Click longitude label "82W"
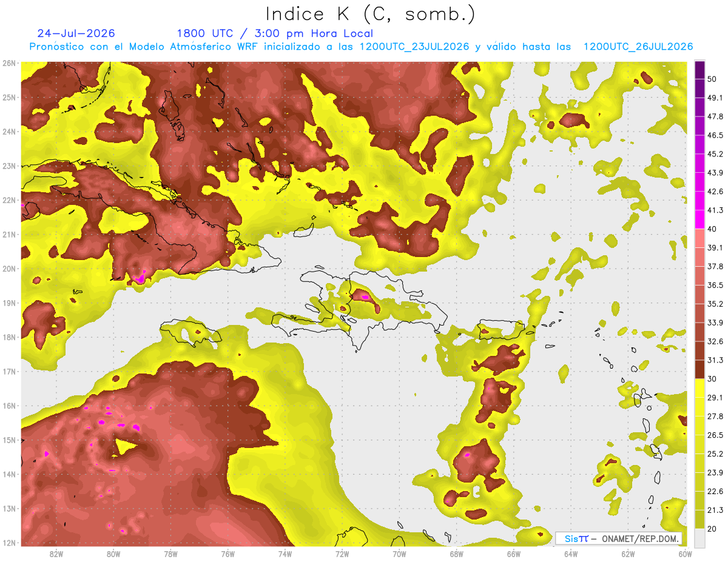The height and width of the screenshot is (562, 728). point(56,554)
